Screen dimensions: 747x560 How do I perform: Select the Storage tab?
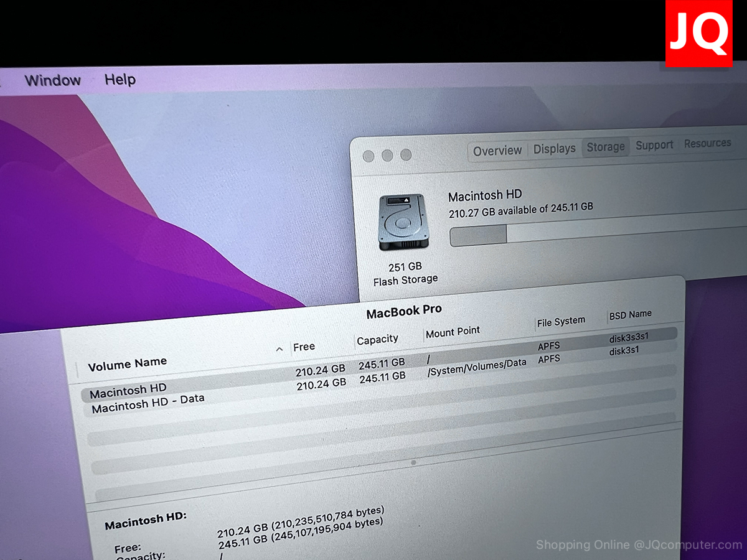pyautogui.click(x=606, y=147)
